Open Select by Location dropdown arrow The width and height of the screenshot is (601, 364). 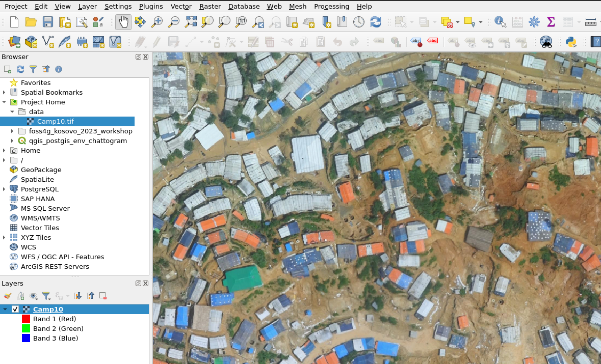(x=480, y=22)
